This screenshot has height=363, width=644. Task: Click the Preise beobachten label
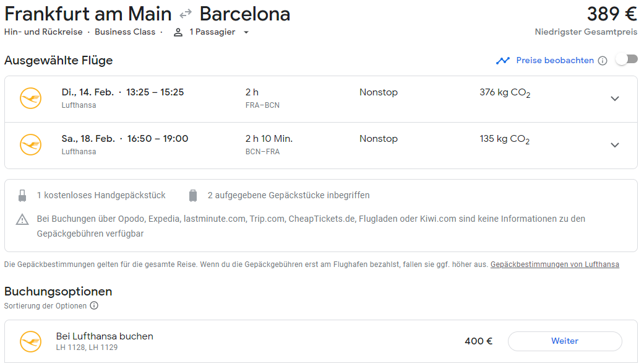coord(555,60)
